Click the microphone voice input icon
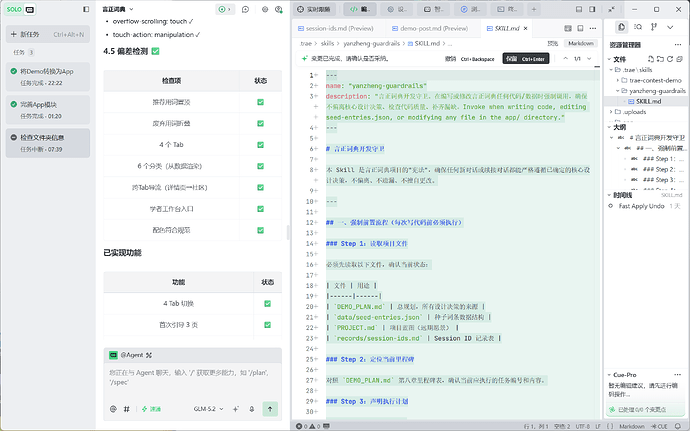690x431 pixels. click(x=252, y=409)
